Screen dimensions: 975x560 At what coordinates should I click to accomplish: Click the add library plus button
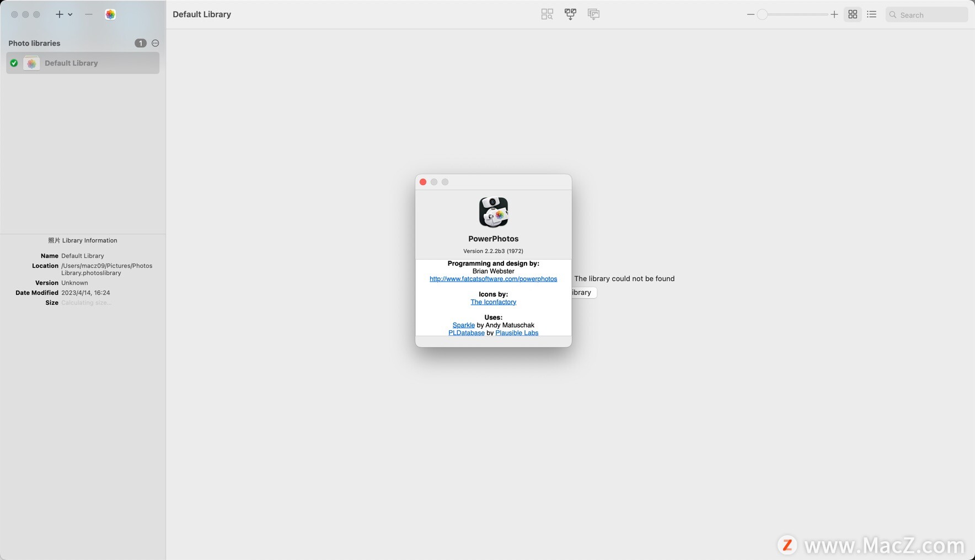(60, 14)
